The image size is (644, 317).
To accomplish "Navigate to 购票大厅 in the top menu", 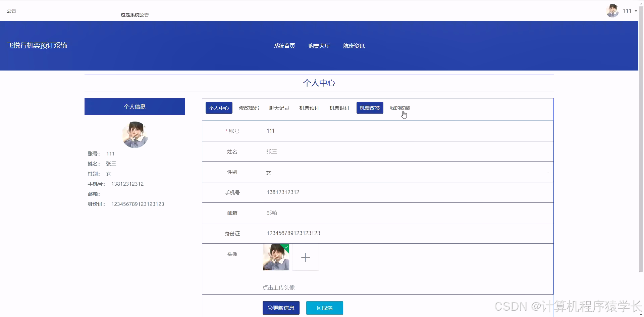I will [x=319, y=46].
